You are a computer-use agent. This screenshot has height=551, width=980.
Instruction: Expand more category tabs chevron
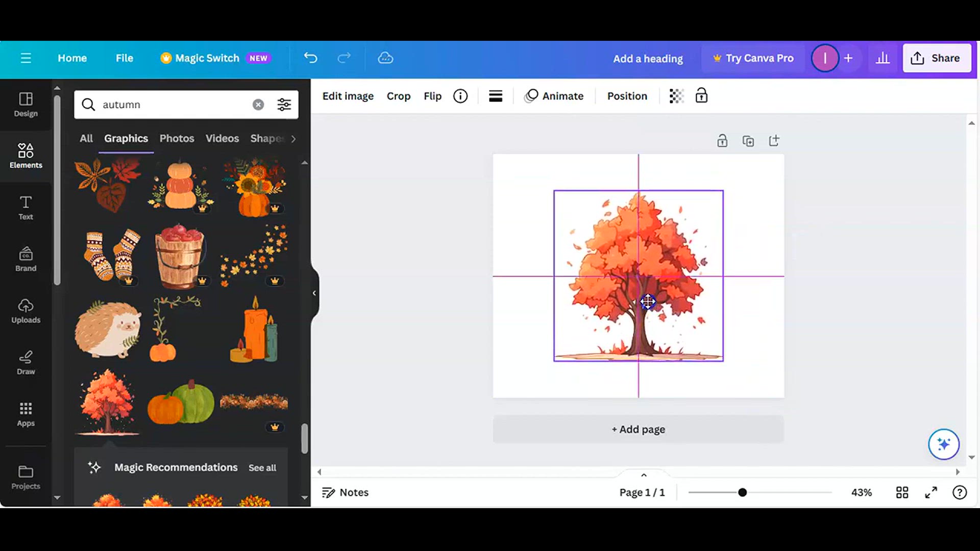tap(293, 139)
